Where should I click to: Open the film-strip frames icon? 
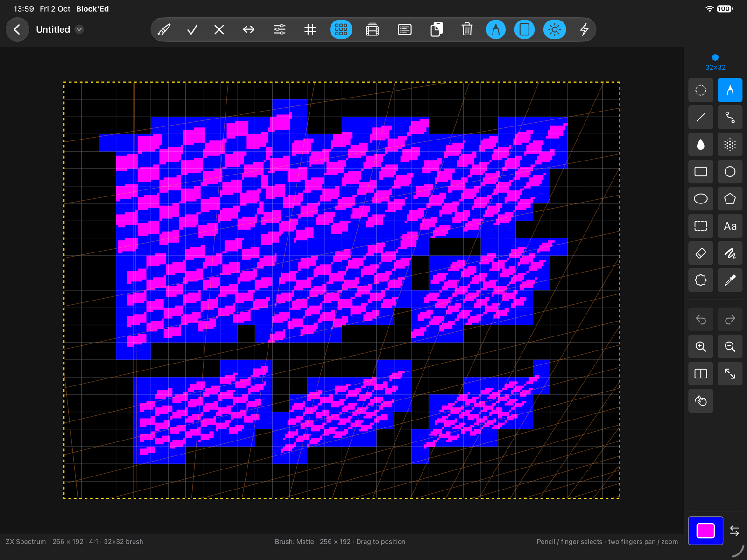tap(372, 29)
